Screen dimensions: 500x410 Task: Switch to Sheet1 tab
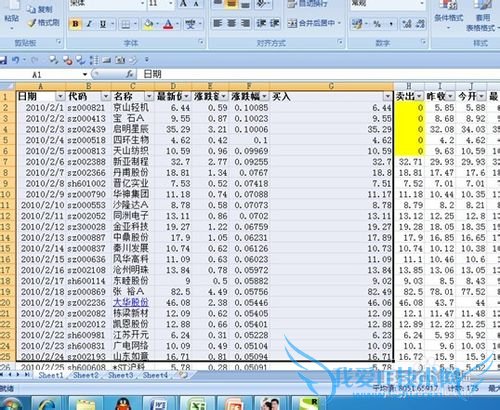(51, 375)
